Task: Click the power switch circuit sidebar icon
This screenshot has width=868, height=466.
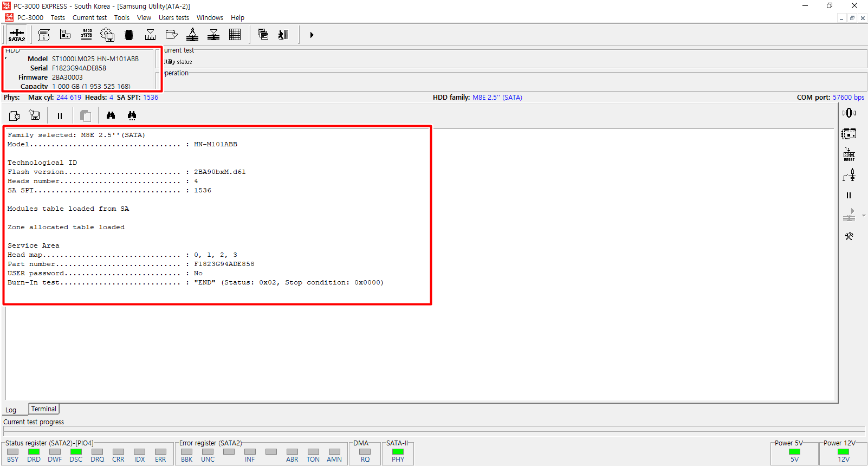Action: (x=849, y=175)
